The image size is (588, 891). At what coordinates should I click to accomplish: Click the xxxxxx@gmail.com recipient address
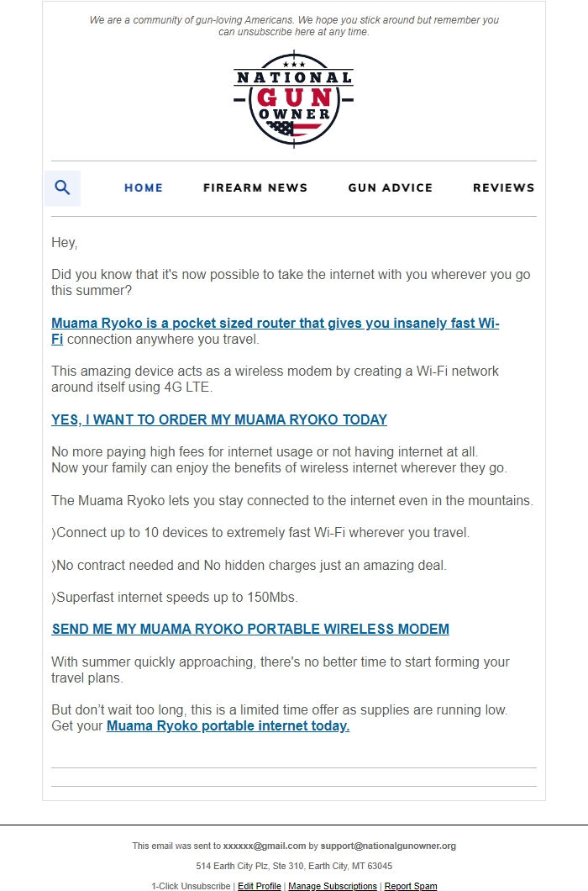coord(264,846)
